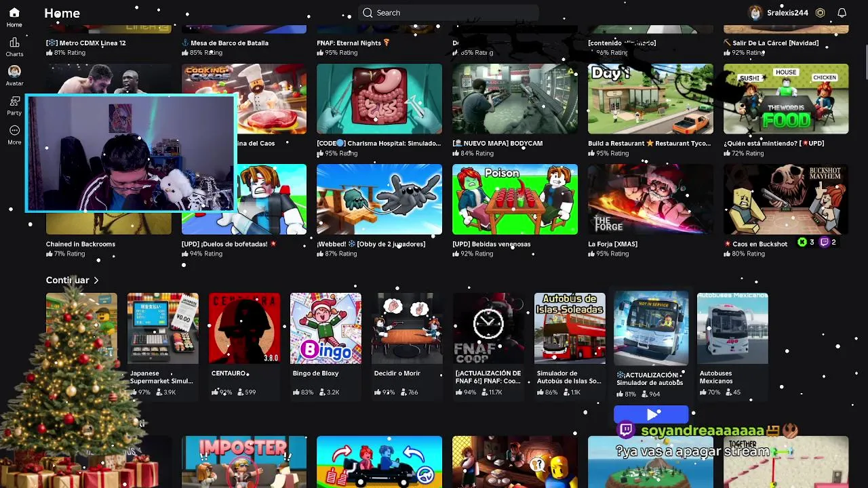Click Metro CDMX Línea 12 title
This screenshot has width=868, height=488.
tap(86, 43)
